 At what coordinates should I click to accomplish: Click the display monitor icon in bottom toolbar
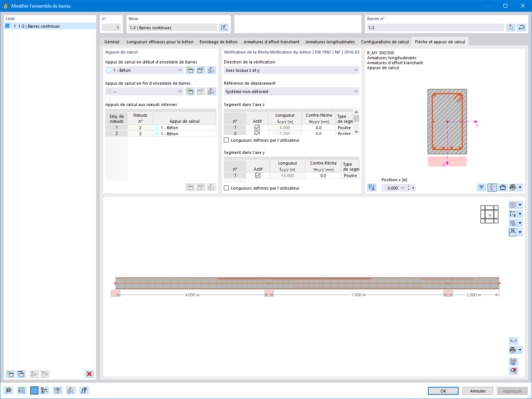tap(57, 390)
